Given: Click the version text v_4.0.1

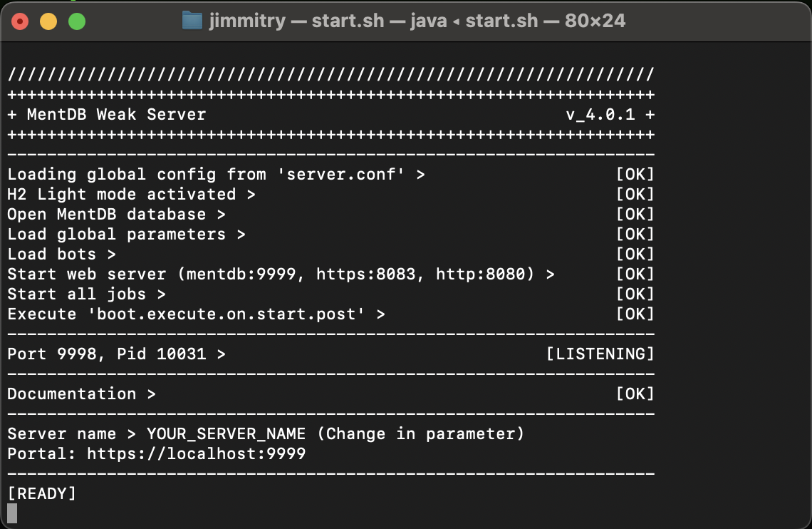Looking at the screenshot, I should [600, 114].
